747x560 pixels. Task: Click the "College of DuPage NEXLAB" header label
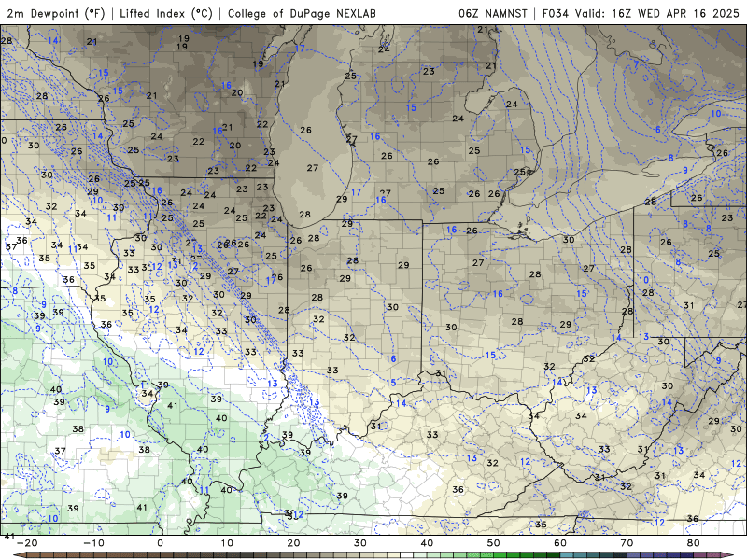[302, 13]
